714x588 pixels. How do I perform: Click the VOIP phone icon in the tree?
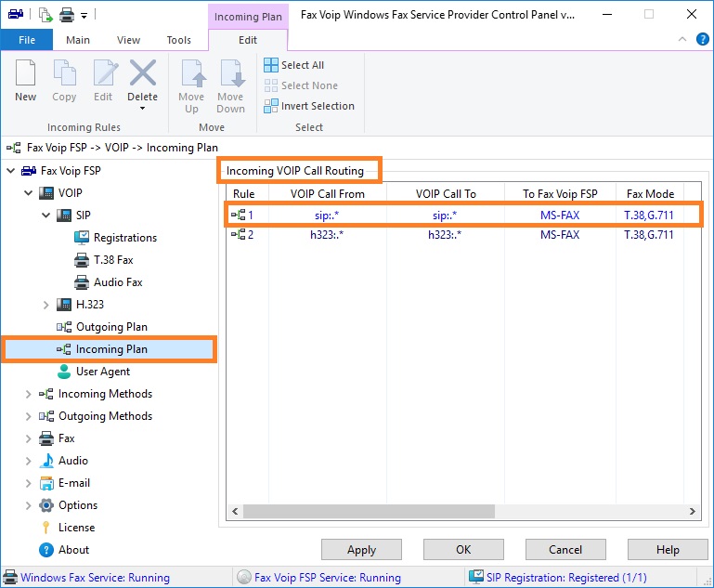click(46, 193)
